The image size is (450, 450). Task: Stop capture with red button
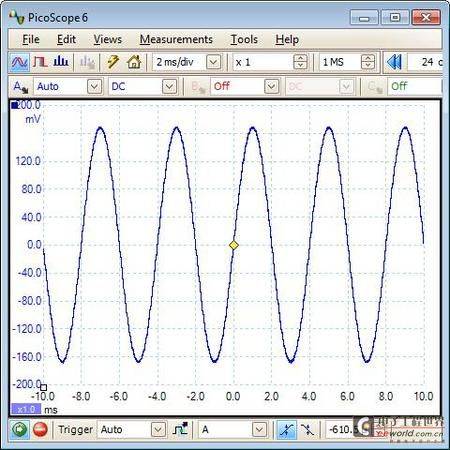pos(40,429)
